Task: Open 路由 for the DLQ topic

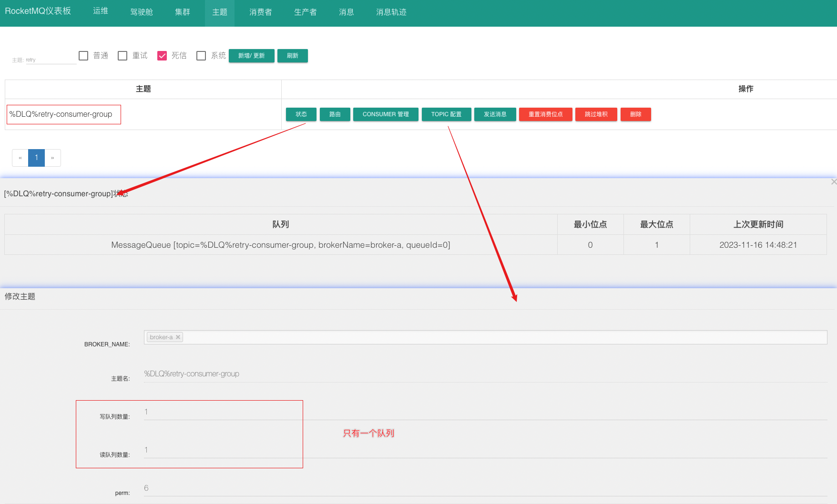Action: pos(335,114)
